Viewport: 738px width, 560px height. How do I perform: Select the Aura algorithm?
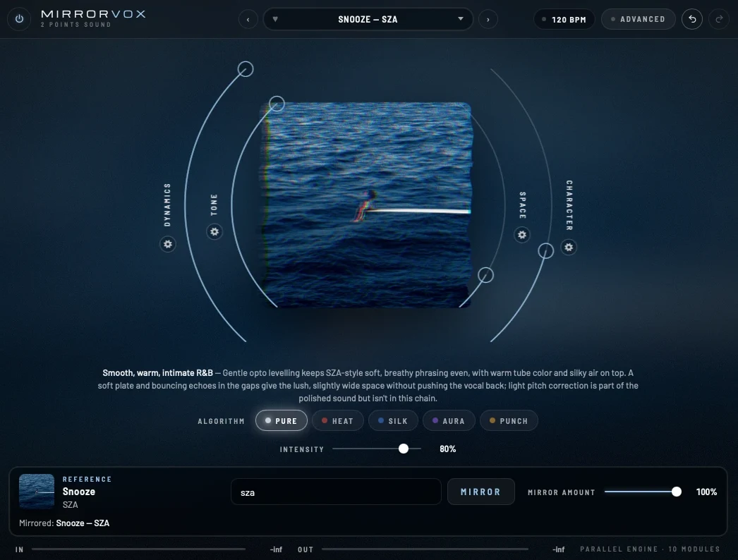click(x=449, y=421)
